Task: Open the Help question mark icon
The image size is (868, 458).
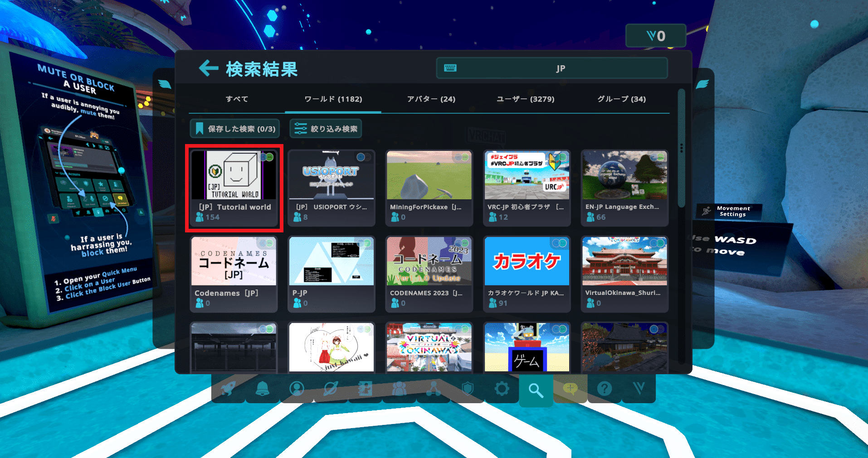Action: point(605,389)
